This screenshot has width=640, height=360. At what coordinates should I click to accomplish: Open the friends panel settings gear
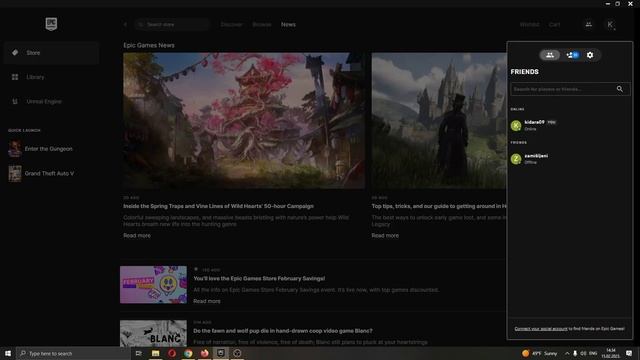click(x=590, y=55)
